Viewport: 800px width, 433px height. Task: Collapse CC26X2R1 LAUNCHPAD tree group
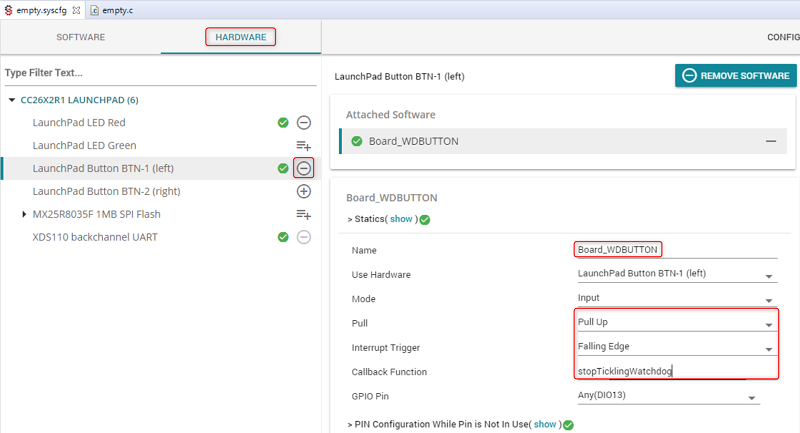(x=11, y=100)
